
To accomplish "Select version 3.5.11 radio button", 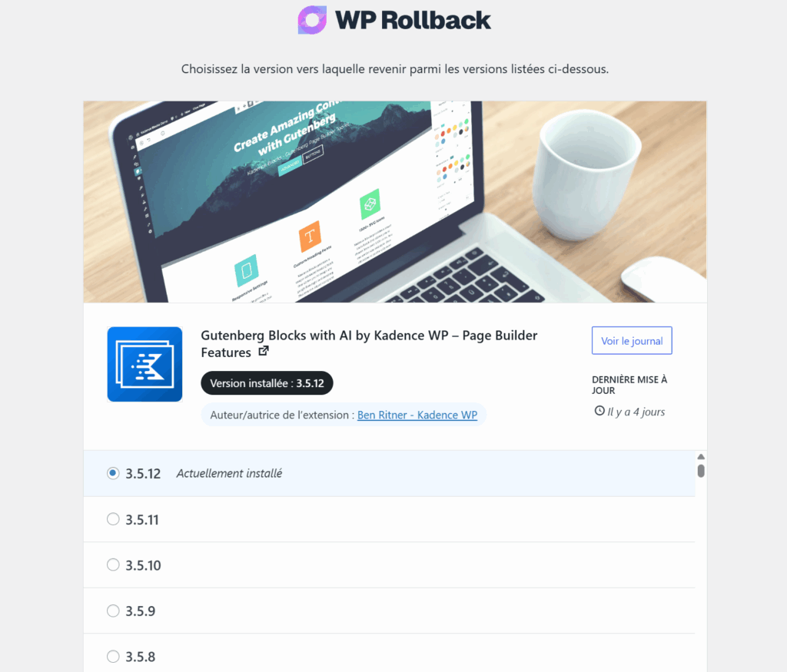I will coord(113,519).
